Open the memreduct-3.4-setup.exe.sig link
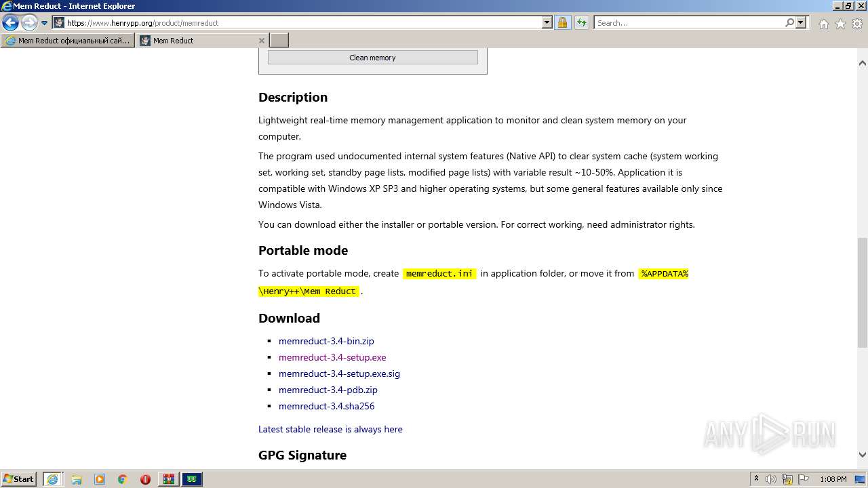Image resolution: width=868 pixels, height=488 pixels. (339, 373)
